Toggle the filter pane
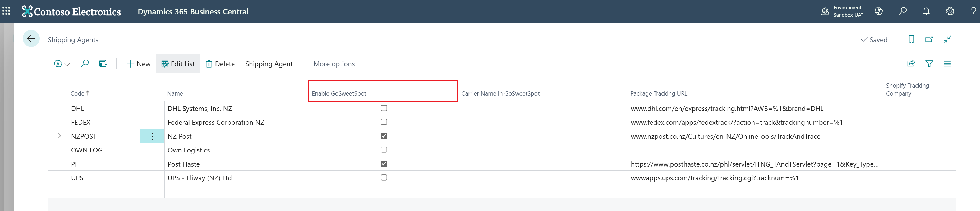 click(x=929, y=64)
